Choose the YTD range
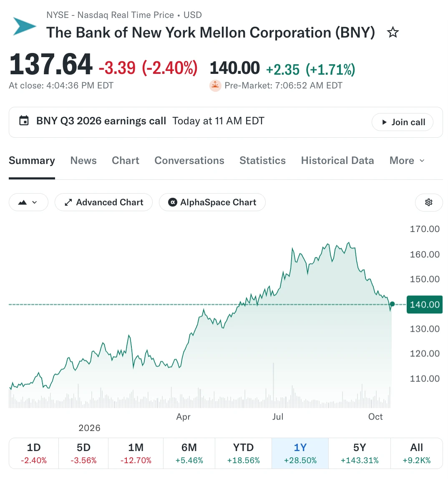 pyautogui.click(x=243, y=453)
